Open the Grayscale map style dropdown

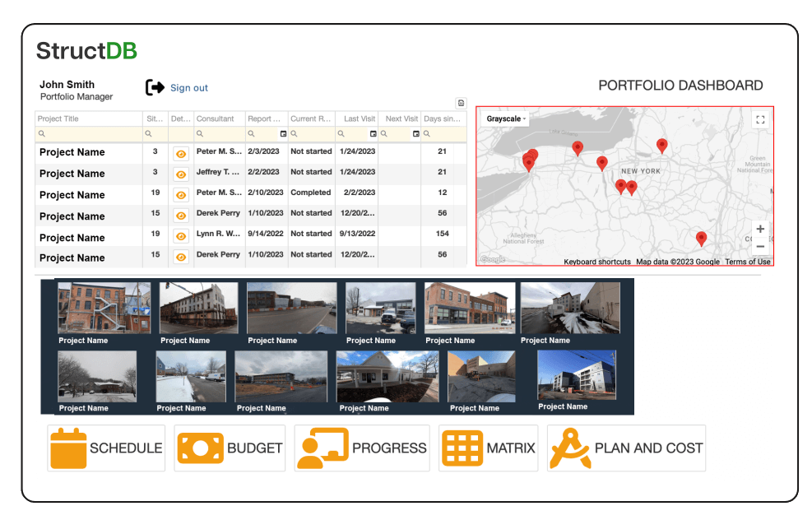point(503,118)
